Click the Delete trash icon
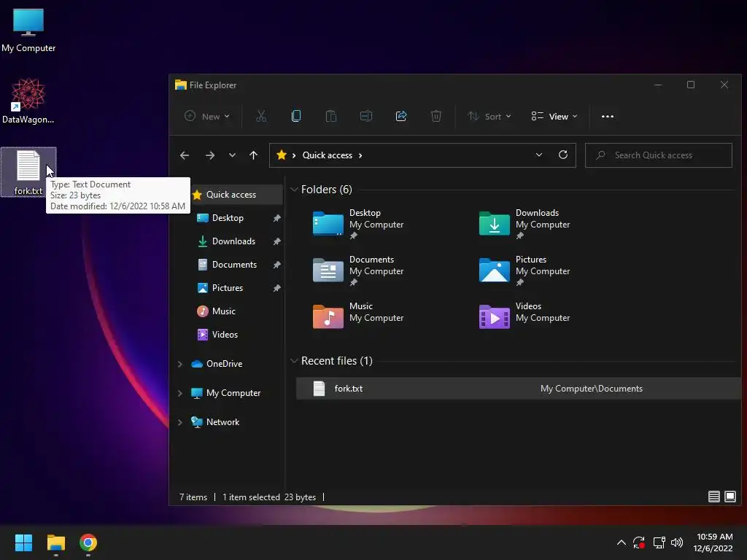The width and height of the screenshot is (747, 560). coord(436,116)
